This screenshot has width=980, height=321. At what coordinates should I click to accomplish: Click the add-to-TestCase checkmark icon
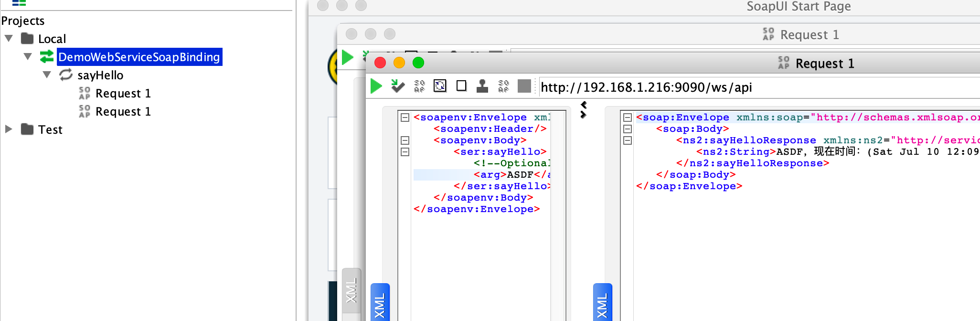pos(397,86)
